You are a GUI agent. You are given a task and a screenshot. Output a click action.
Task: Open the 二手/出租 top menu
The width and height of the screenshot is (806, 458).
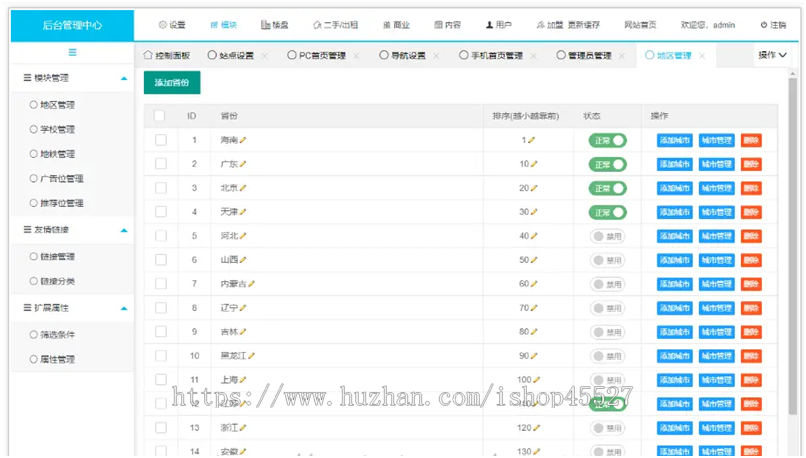pyautogui.click(x=336, y=25)
